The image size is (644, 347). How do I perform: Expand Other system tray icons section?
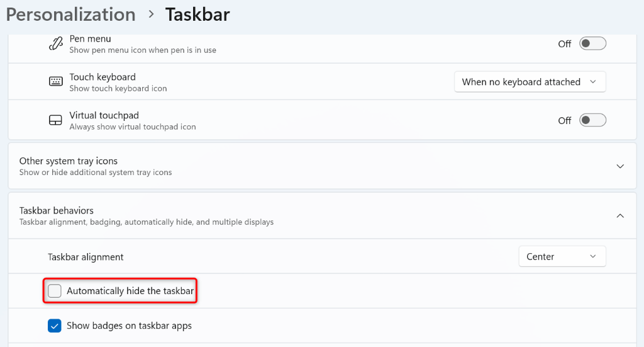(620, 166)
